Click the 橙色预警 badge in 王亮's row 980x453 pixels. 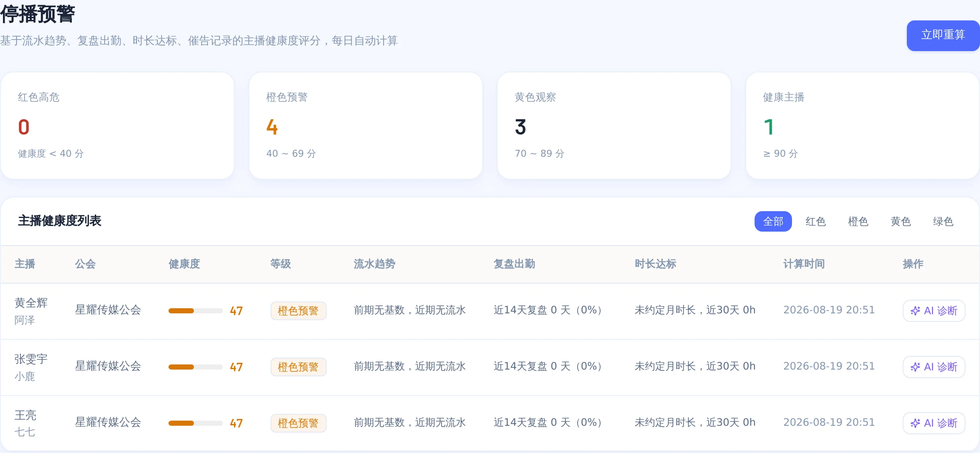(x=298, y=423)
